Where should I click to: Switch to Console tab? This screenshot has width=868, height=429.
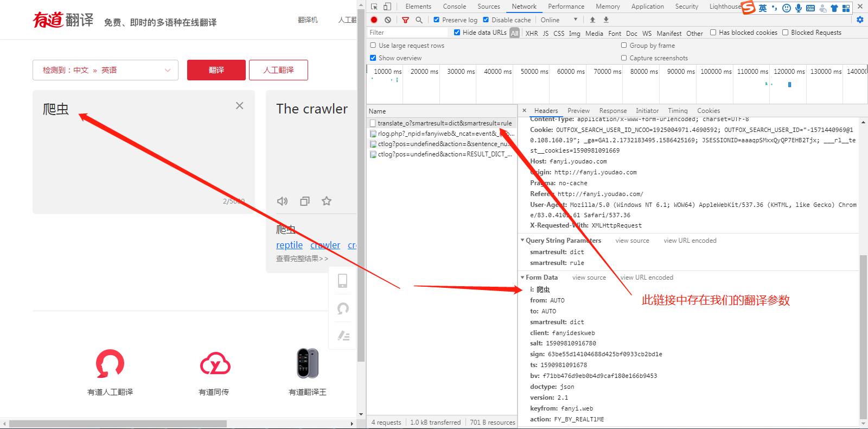[455, 7]
